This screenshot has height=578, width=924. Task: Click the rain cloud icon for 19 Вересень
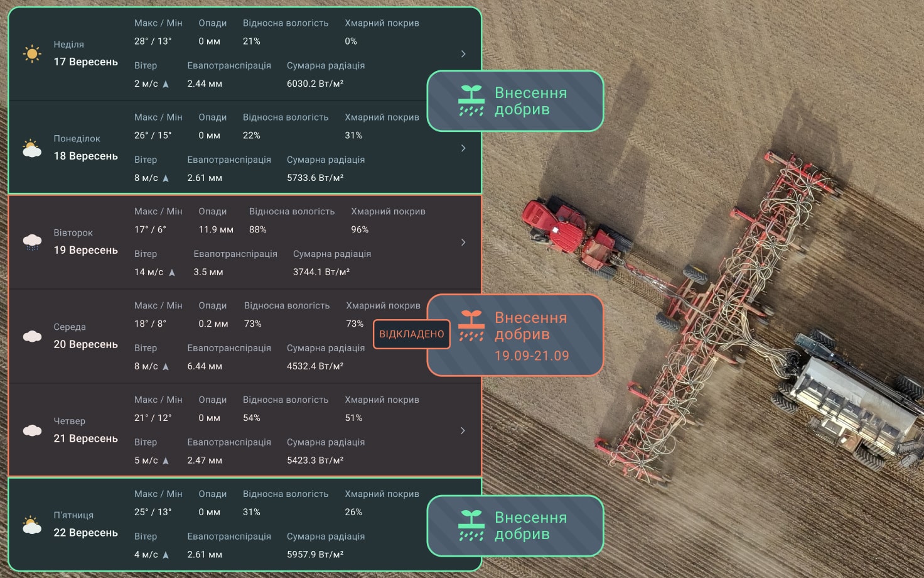point(32,242)
